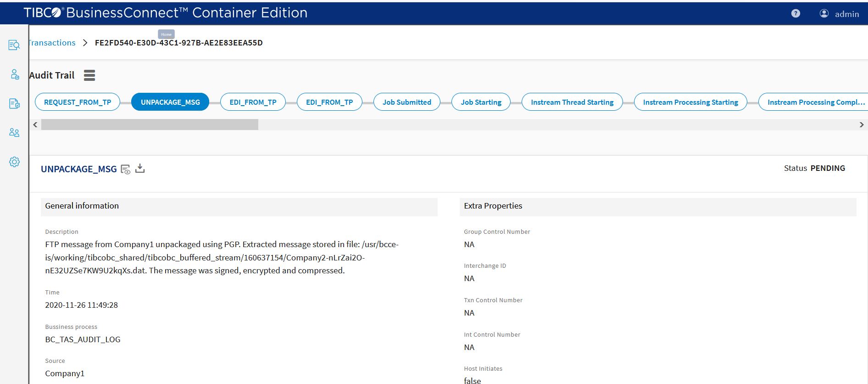Image resolution: width=868 pixels, height=384 pixels.
Task: Select the Instream Thread Starting step
Action: (572, 102)
